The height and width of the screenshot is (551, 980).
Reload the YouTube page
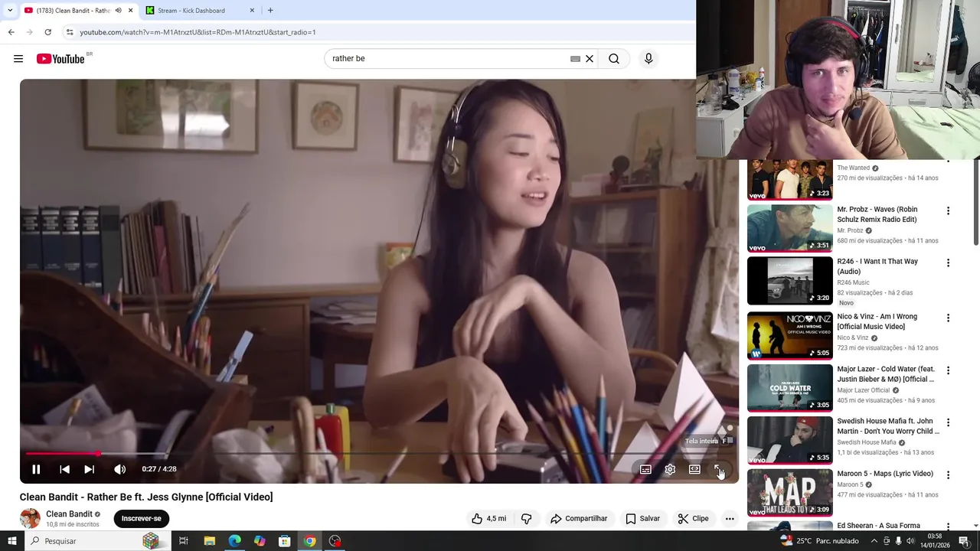[47, 32]
